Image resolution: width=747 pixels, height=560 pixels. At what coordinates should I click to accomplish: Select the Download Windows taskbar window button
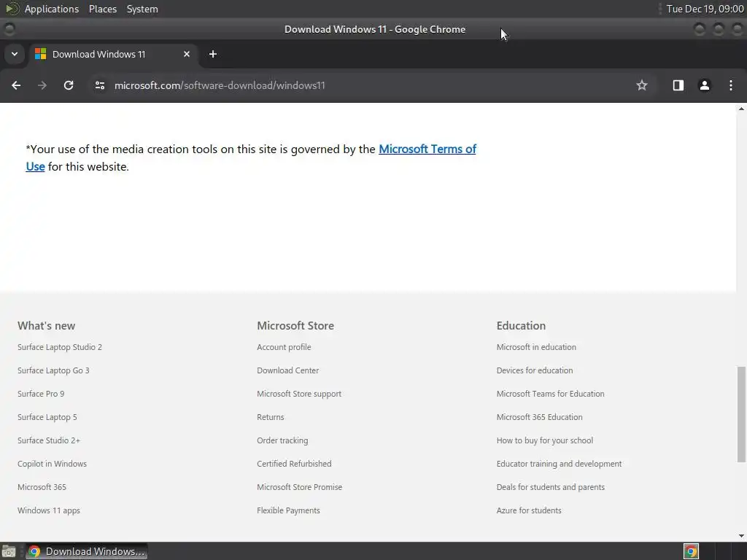coord(86,551)
